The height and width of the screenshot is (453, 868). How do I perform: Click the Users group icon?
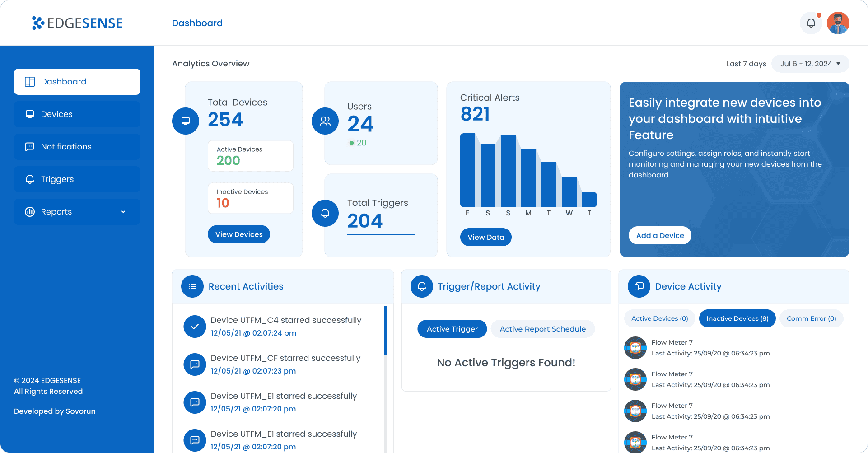[x=325, y=121]
